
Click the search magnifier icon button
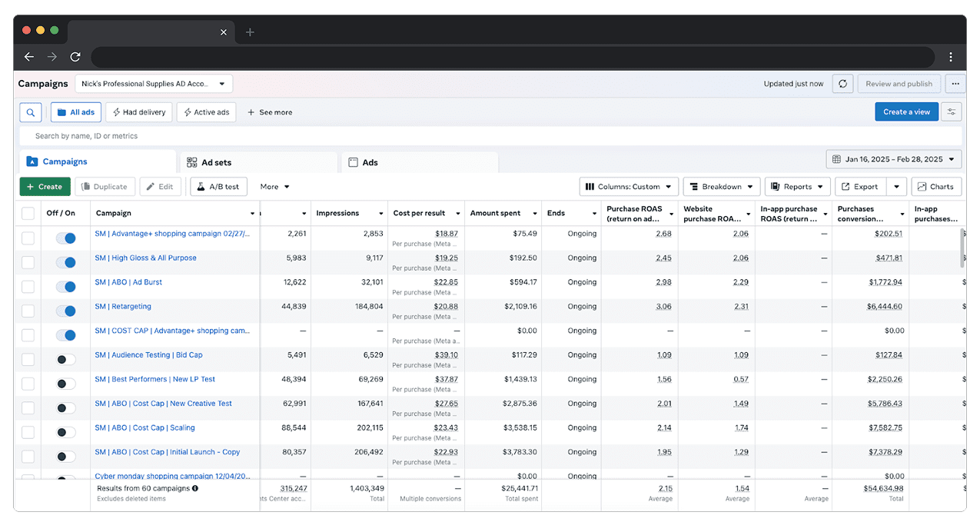click(x=30, y=112)
